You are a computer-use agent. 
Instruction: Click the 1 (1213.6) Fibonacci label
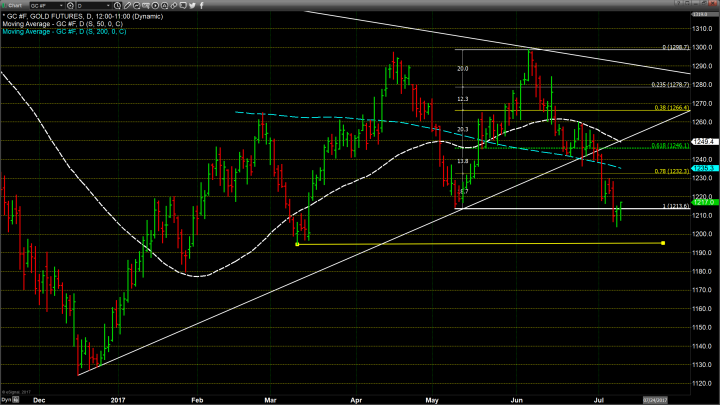(676, 206)
